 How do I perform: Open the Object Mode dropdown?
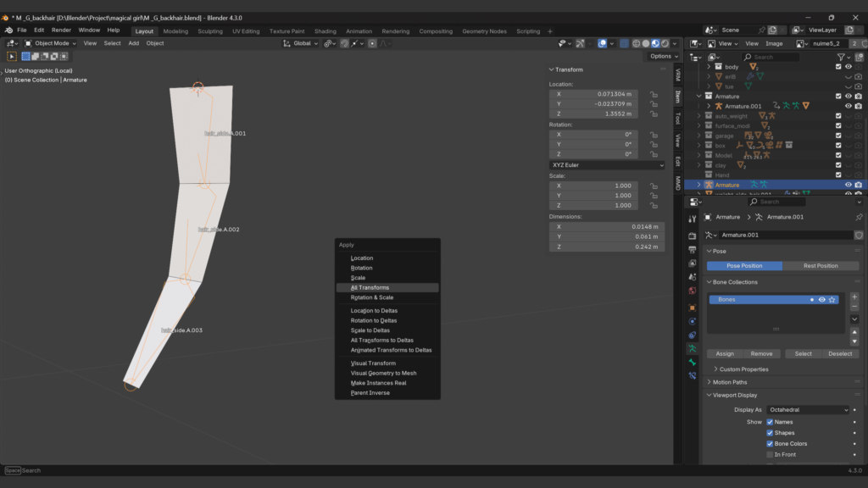pyautogui.click(x=50, y=43)
